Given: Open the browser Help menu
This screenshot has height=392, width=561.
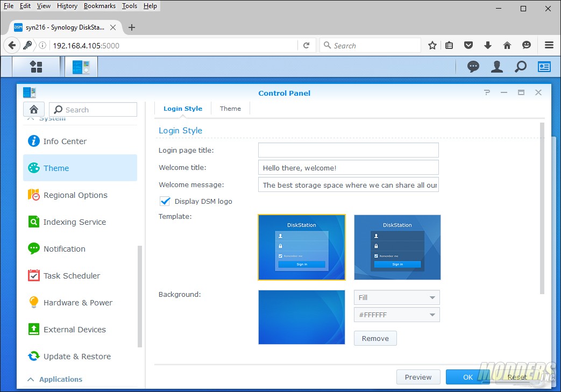Looking at the screenshot, I should click(x=150, y=6).
